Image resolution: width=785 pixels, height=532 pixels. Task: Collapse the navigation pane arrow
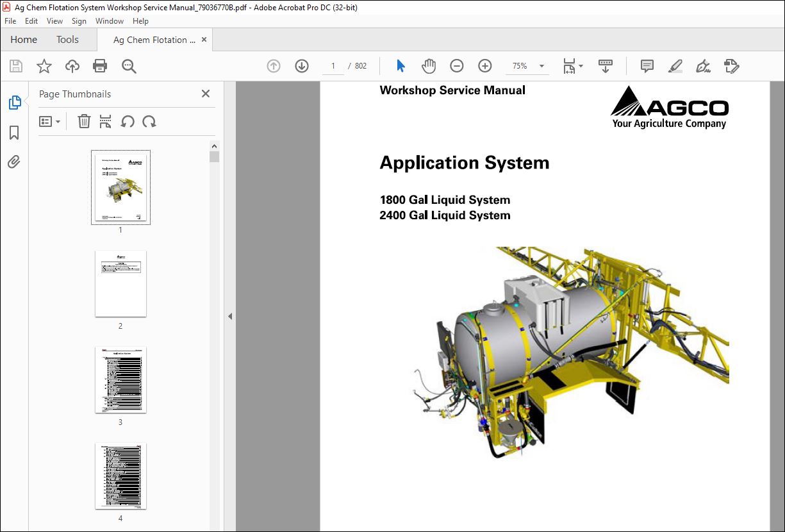(229, 316)
